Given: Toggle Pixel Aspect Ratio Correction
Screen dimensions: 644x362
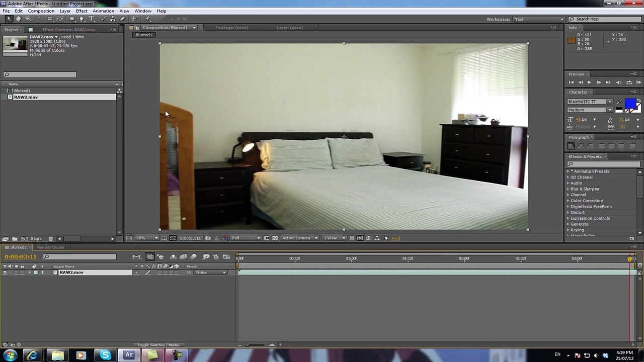Looking at the screenshot, I should [352, 238].
